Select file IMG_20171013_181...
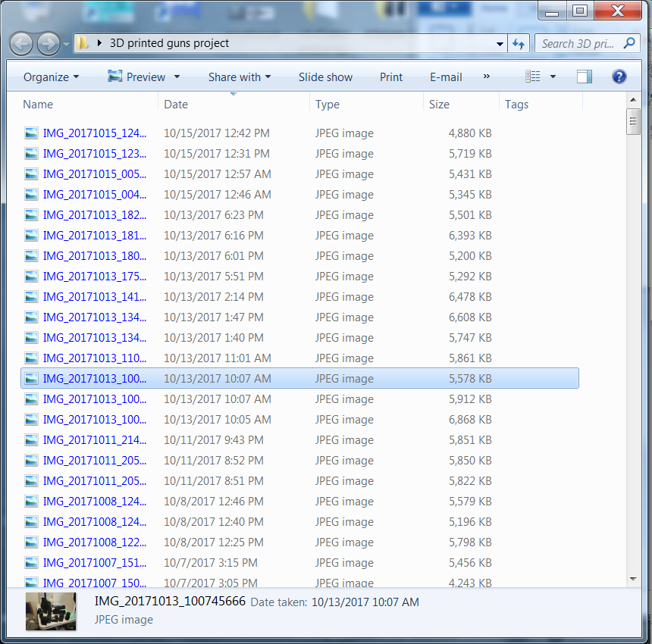 [x=299, y=235]
